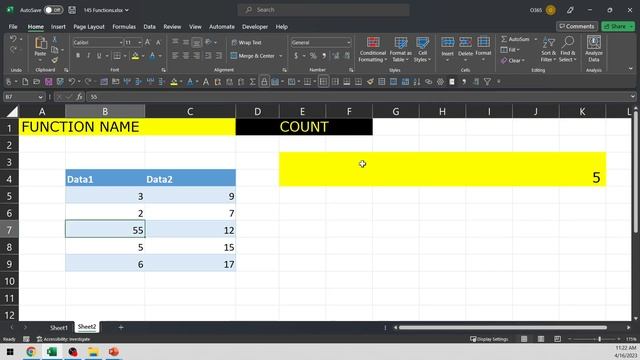Switch to the Page Layout tab
This screenshot has height=360, width=640.
[x=89, y=27]
